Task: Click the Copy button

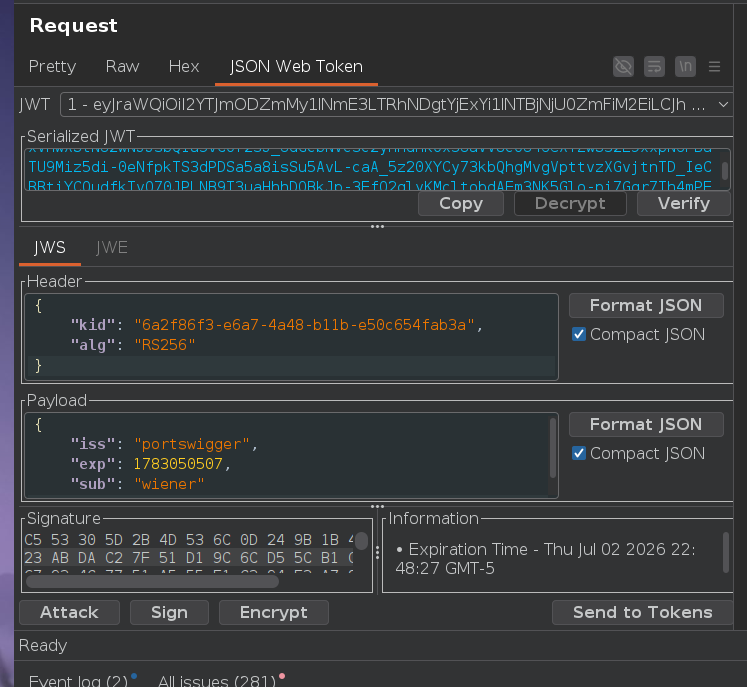Action: (x=461, y=203)
